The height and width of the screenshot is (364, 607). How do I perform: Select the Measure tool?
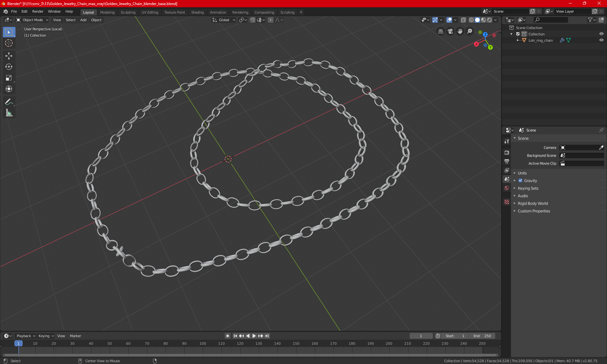point(9,113)
